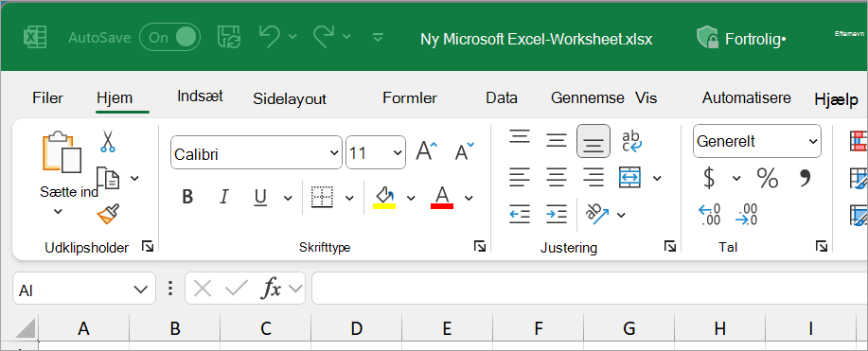Click the Copy icon
Image resolution: width=868 pixels, height=351 pixels.
[x=108, y=178]
